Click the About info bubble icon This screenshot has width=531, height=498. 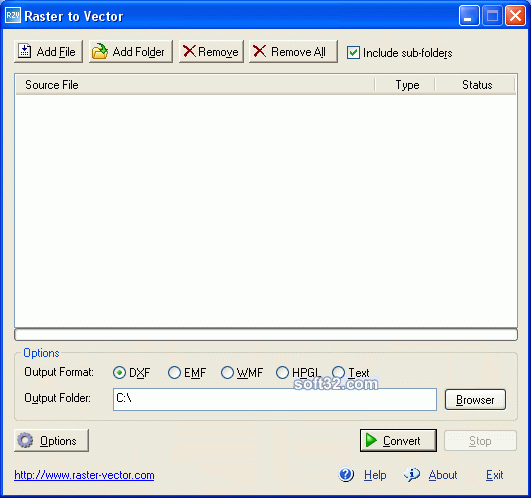(412, 475)
